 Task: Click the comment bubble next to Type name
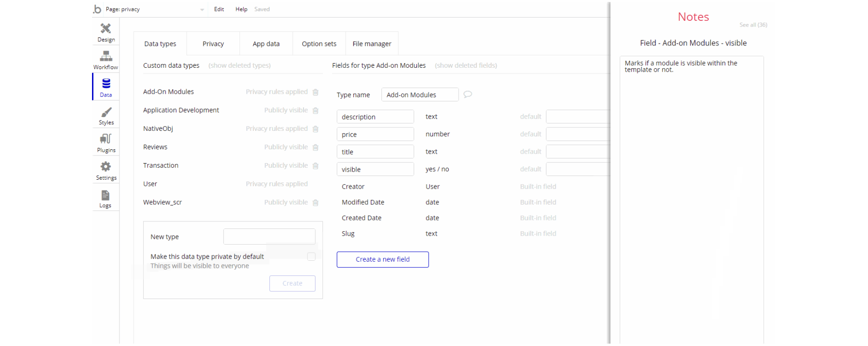[468, 94]
